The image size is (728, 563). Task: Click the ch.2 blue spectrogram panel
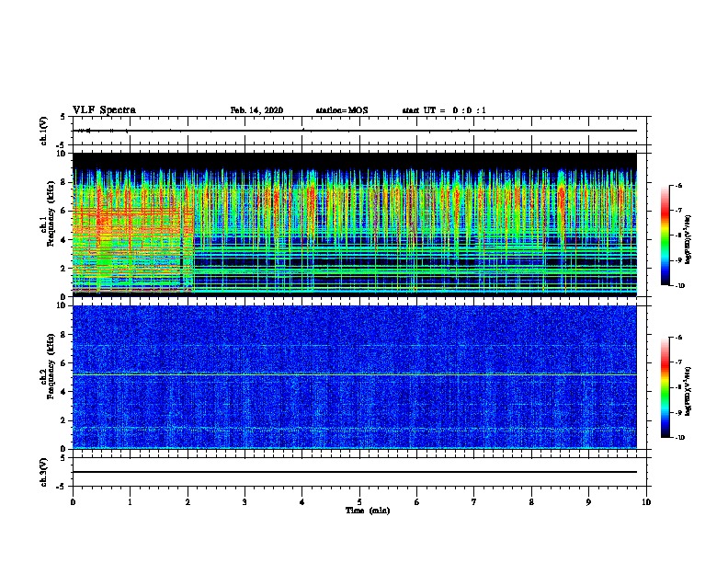coord(355,377)
